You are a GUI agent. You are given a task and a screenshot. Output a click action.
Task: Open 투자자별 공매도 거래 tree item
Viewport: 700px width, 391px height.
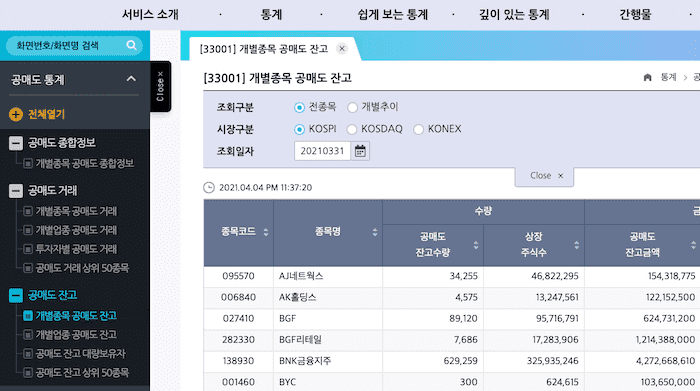click(76, 249)
